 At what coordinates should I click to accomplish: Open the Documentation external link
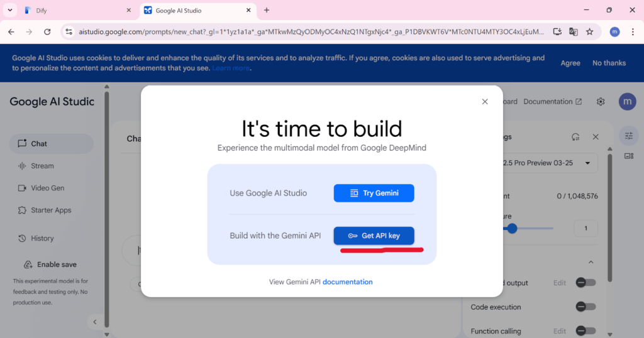(x=552, y=102)
